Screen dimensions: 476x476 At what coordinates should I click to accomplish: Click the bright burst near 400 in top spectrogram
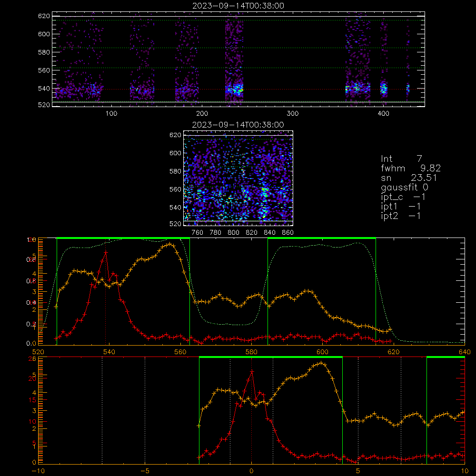[384, 89]
